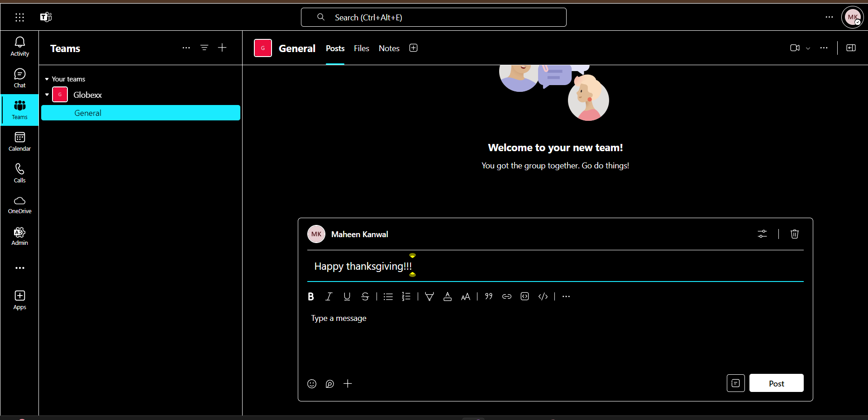Open the Activity bell icon
Viewport: 868px width, 420px height.
[x=19, y=46]
